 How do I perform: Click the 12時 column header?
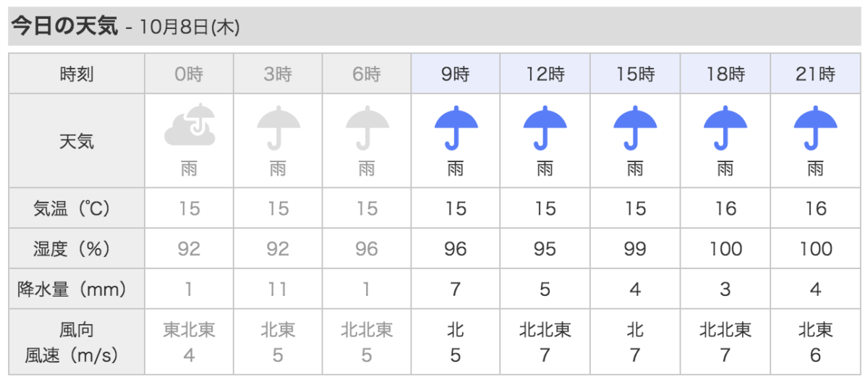point(545,74)
